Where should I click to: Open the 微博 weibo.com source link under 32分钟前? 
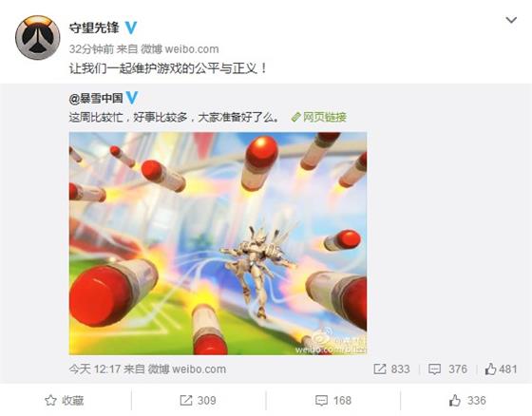[180, 49]
